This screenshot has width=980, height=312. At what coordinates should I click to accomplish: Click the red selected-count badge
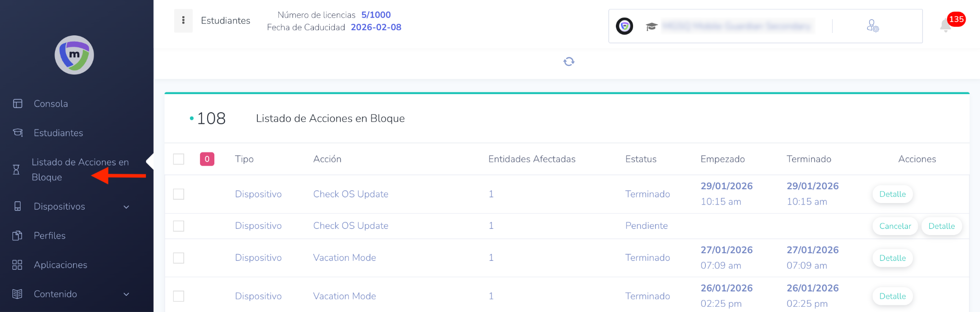207,159
